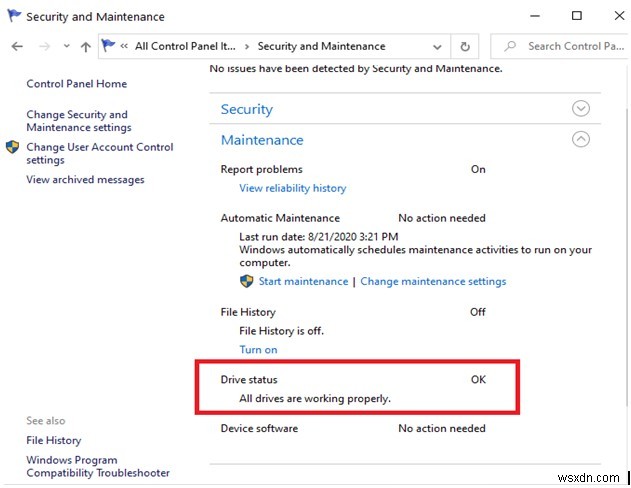Click the File History label in Maintenance
Viewport: 631px width, 488px height.
248,312
